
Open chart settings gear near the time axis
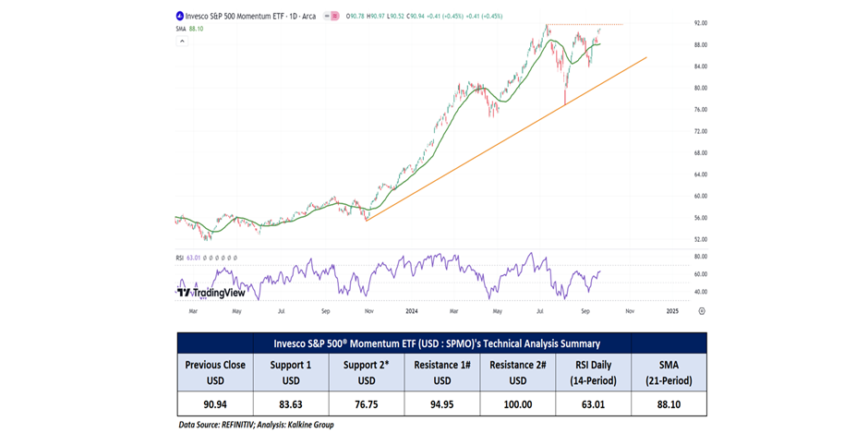coord(702,311)
